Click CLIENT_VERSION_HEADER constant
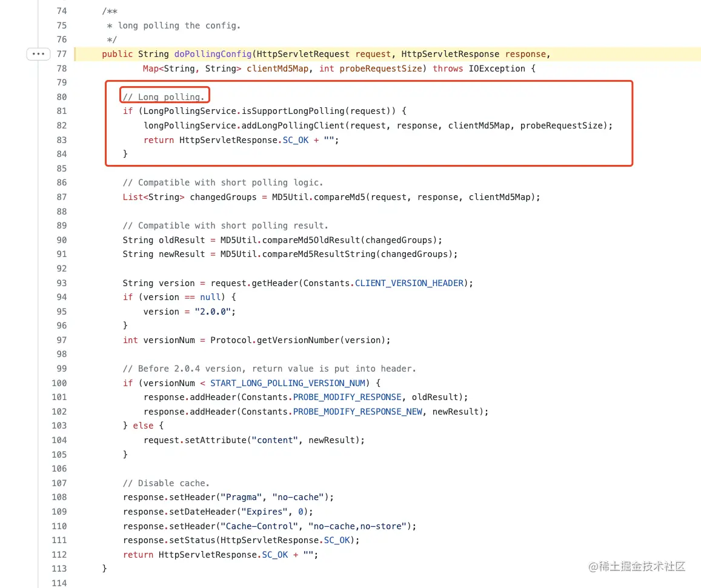 point(409,283)
